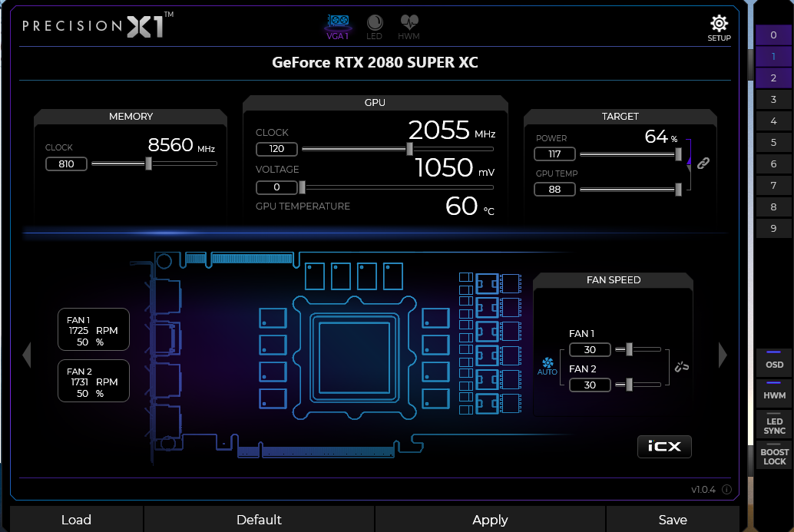Select profile slot 5
794x532 pixels.
pos(773,142)
